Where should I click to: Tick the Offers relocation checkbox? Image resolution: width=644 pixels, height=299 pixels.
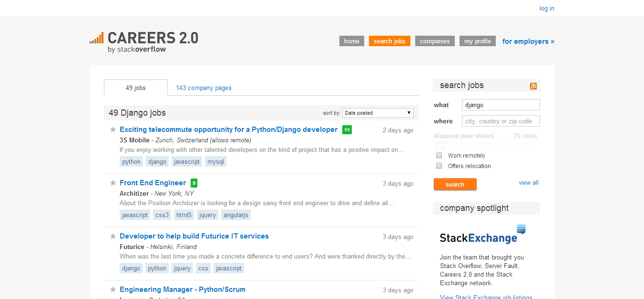tap(439, 166)
